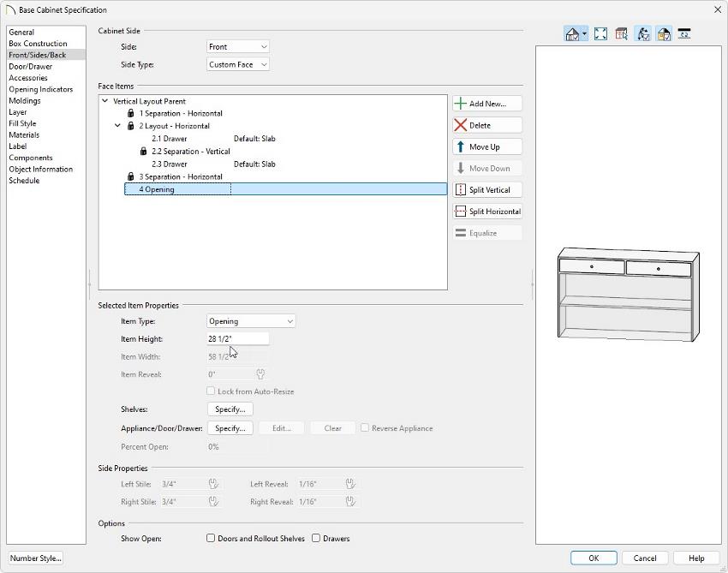The height and width of the screenshot is (573, 728).
Task: Click the Equalize button
Action: pos(487,233)
